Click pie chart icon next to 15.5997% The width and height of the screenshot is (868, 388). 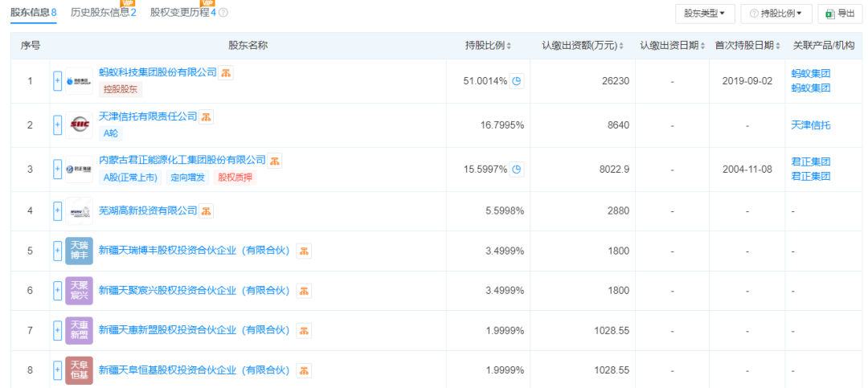[517, 170]
